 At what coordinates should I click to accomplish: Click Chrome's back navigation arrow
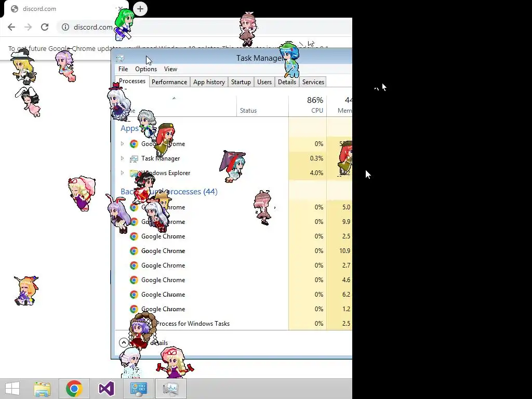(x=11, y=27)
